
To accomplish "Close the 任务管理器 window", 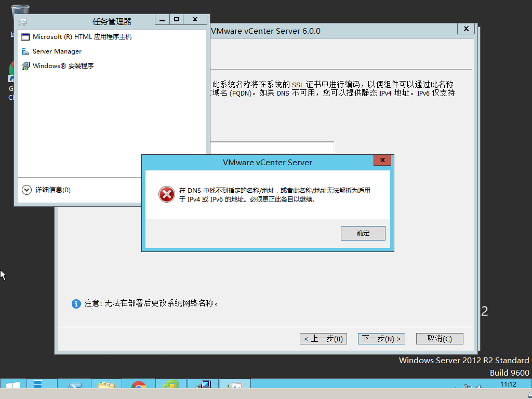I will pyautogui.click(x=195, y=20).
